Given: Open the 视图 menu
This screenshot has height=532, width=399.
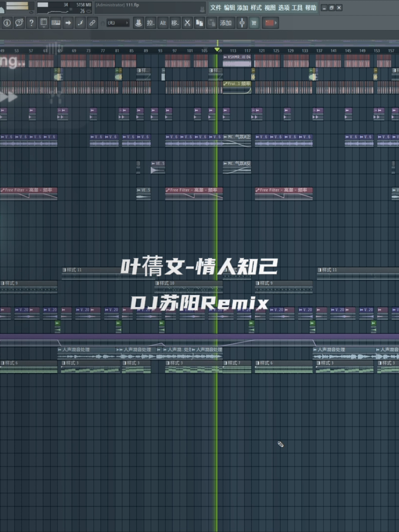Looking at the screenshot, I should pyautogui.click(x=270, y=8).
